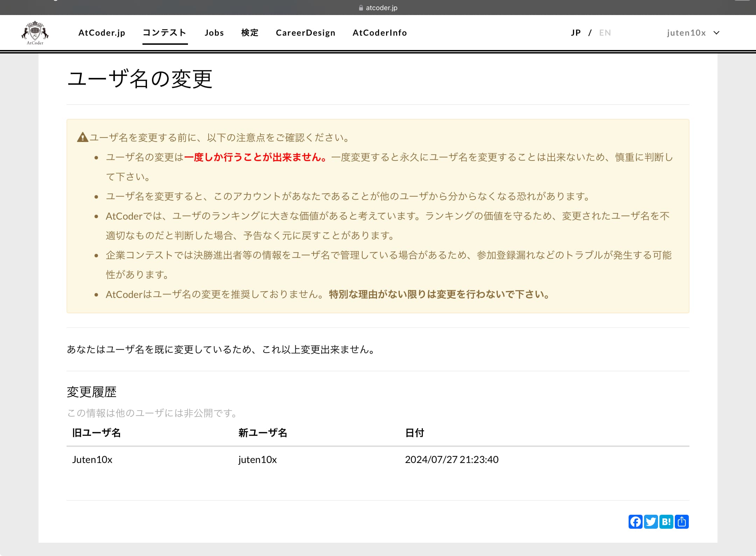Click the lock icon in address bar

[x=361, y=8]
